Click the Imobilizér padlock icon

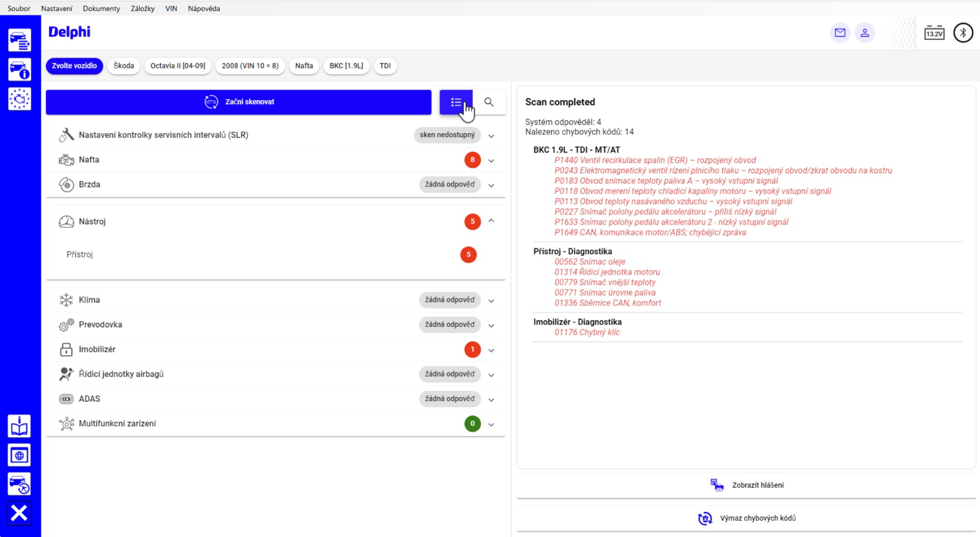click(x=66, y=349)
